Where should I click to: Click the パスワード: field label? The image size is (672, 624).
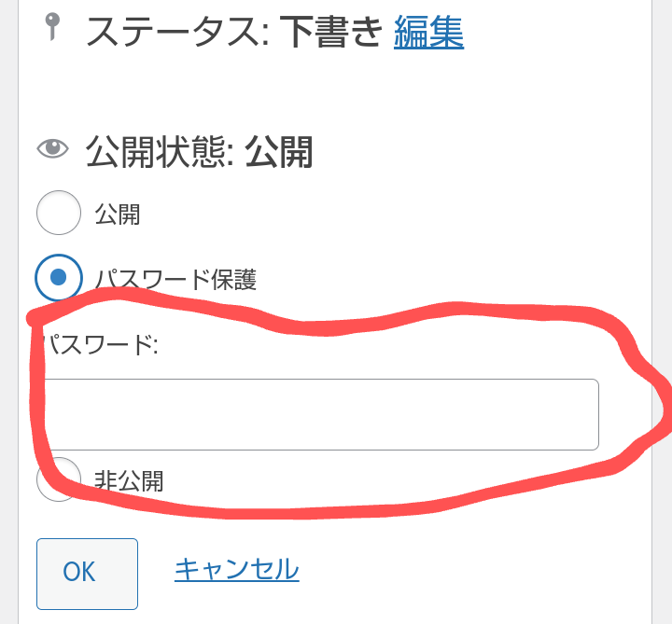tap(100, 344)
